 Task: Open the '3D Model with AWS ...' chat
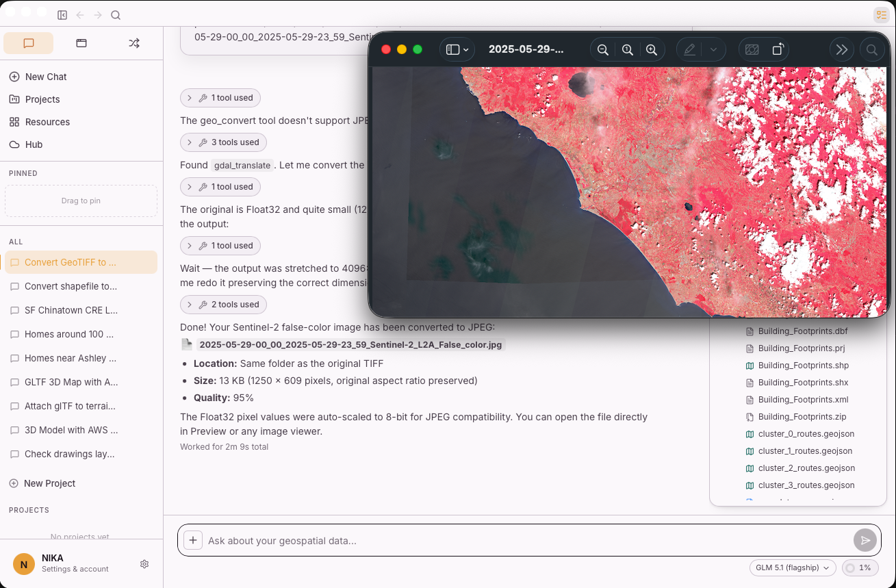[x=81, y=430]
